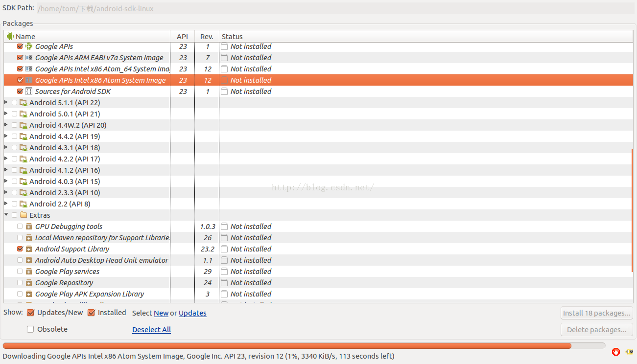
Task: Click the Android 4.1.2 (API 16) folder icon
Action: point(23,170)
